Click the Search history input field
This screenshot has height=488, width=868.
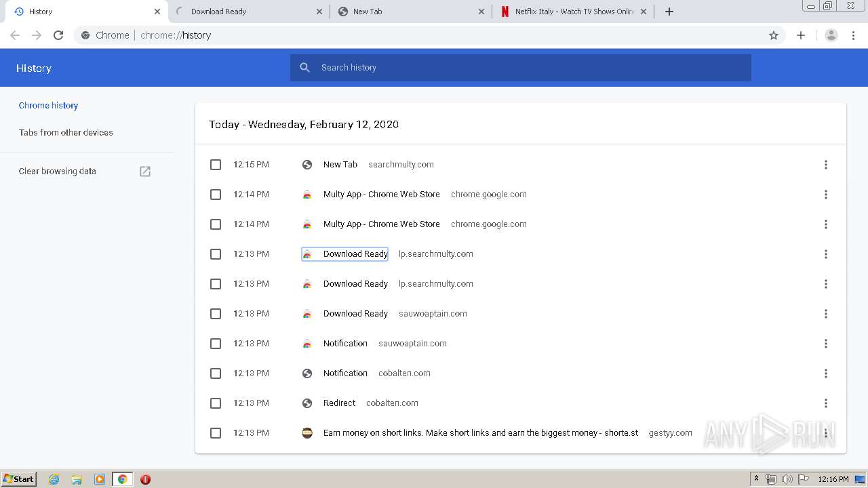tap(521, 68)
